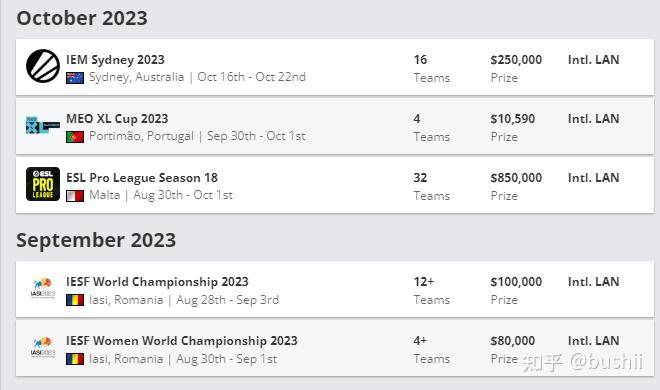Click the IESF World Championship IASI logo
660x390 pixels.
pyautogui.click(x=43, y=288)
